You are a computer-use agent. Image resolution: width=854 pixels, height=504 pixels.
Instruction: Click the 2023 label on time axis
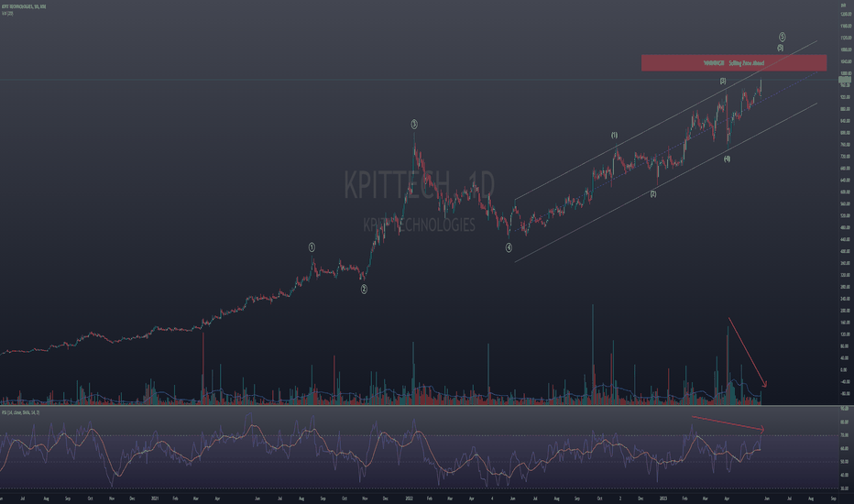pyautogui.click(x=663, y=498)
